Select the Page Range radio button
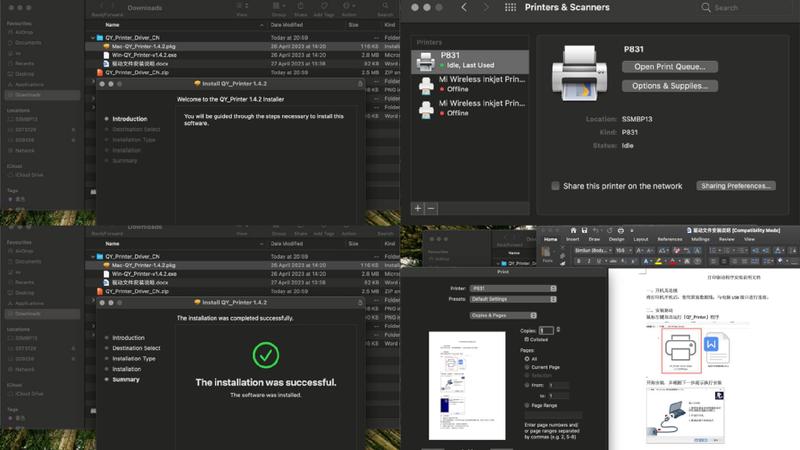Screen dimensions: 800x450 [527, 405]
